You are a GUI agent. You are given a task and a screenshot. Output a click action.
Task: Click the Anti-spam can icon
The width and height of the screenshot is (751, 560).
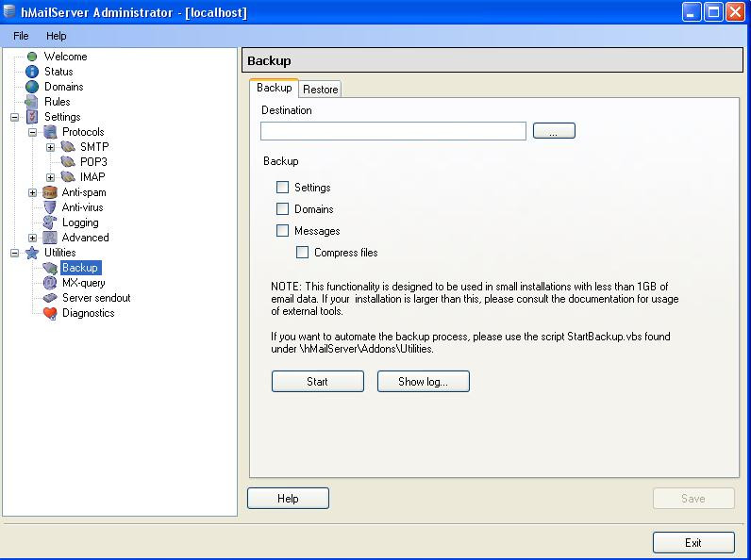(x=50, y=192)
